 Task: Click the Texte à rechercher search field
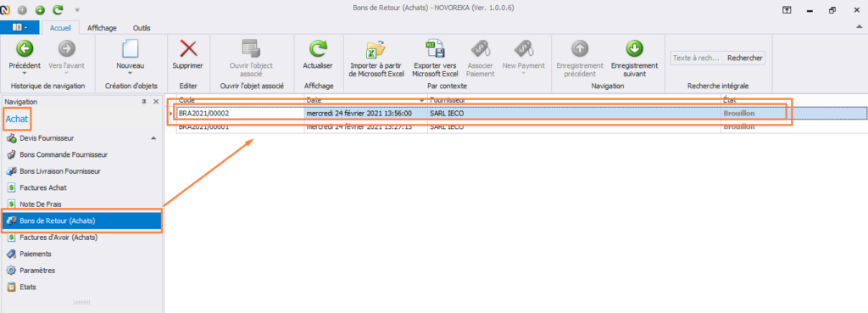[x=697, y=58]
